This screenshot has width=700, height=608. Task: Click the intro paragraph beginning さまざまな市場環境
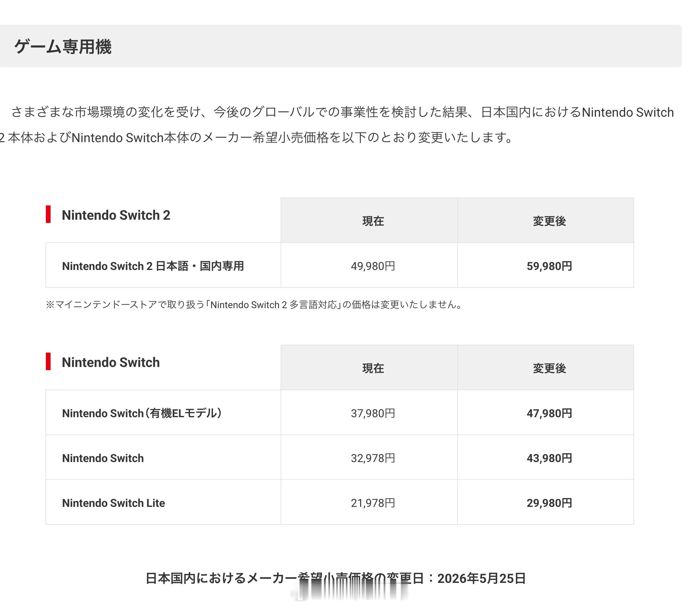337,125
